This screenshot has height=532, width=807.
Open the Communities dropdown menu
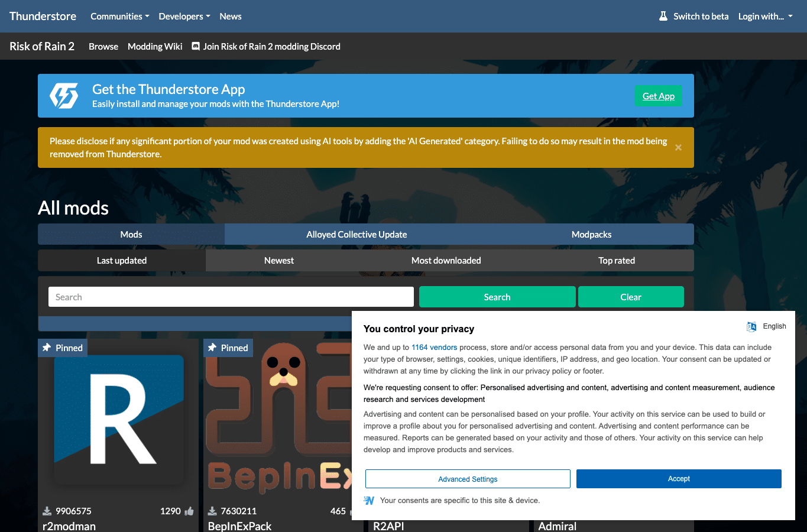coord(119,16)
